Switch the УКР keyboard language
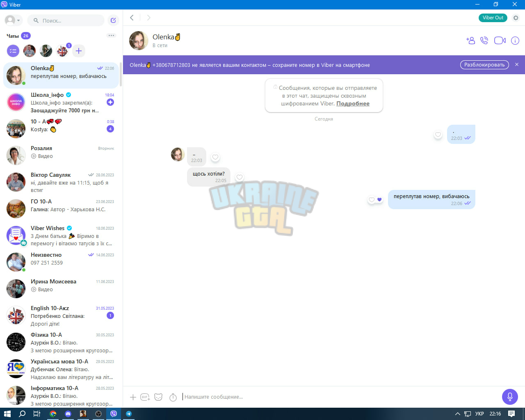Viewport: 525px width, 420px height. [x=479, y=414]
